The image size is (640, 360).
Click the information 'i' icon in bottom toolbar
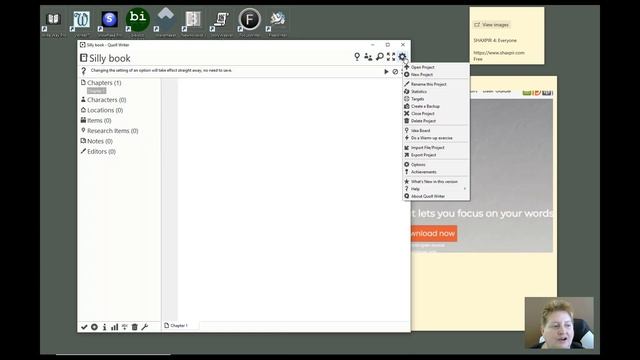click(104, 327)
